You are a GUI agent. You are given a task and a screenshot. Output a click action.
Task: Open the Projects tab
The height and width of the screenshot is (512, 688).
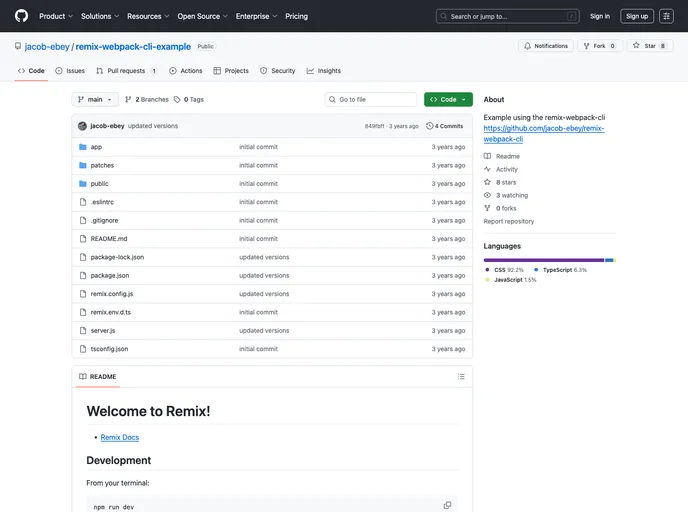tap(231, 71)
